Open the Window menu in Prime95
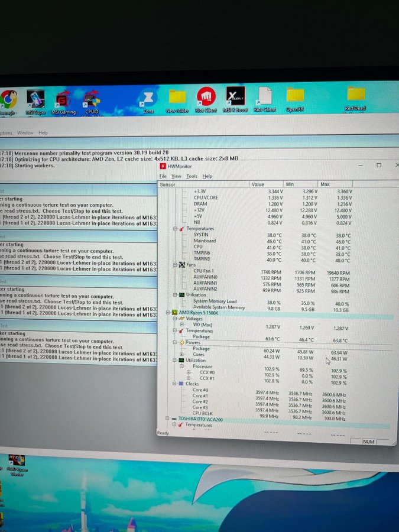This screenshot has width=399, height=532. tap(25, 133)
